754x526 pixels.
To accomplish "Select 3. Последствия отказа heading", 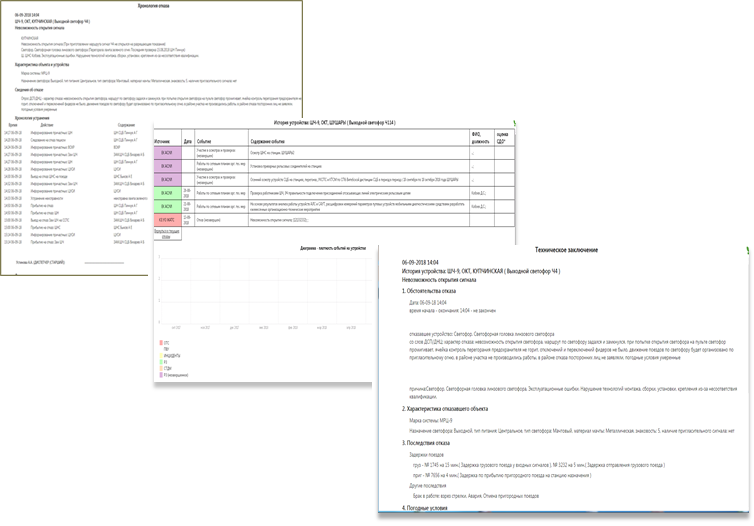I will tap(426, 443).
